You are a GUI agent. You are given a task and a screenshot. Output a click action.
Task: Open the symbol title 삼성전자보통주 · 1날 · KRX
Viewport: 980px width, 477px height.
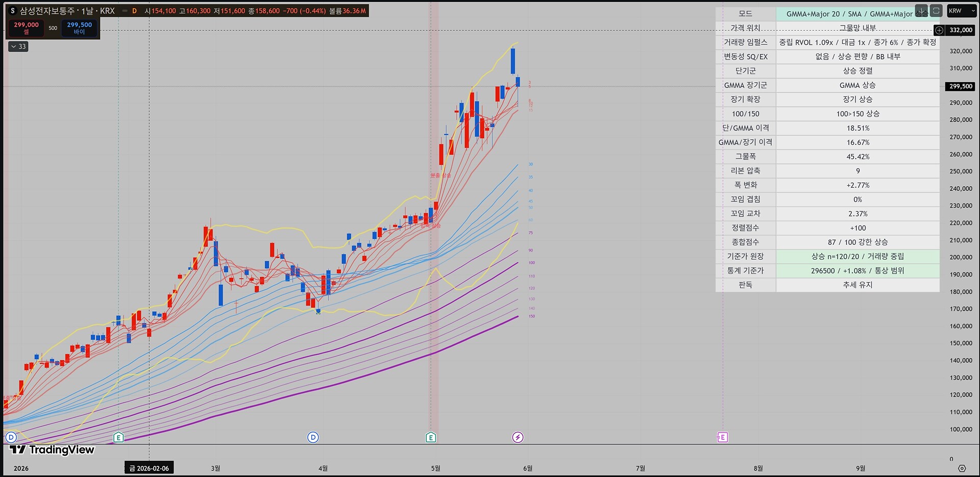click(67, 11)
